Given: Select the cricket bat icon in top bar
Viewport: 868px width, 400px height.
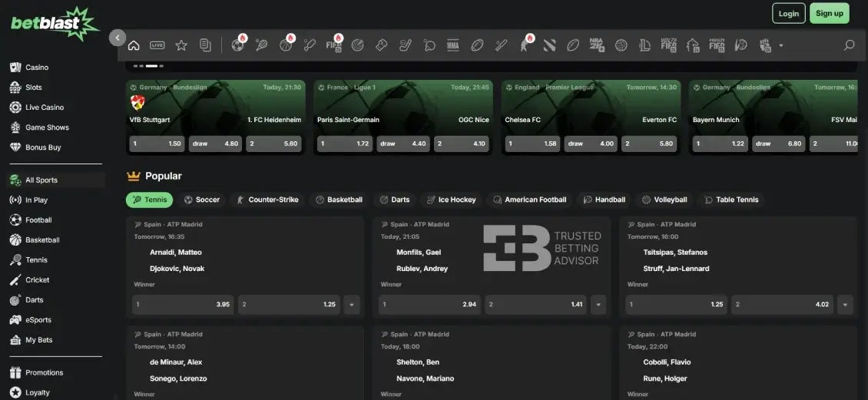Looking at the screenshot, I should pos(310,45).
